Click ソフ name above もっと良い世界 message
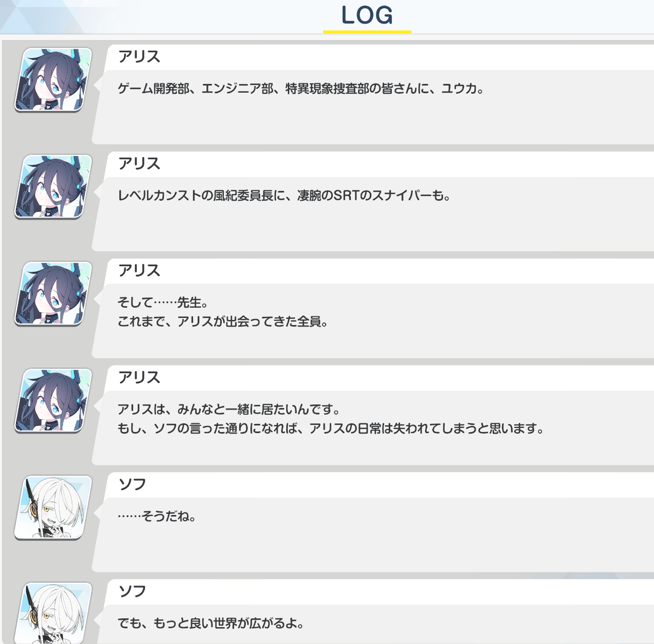654x644 pixels. pyautogui.click(x=133, y=591)
